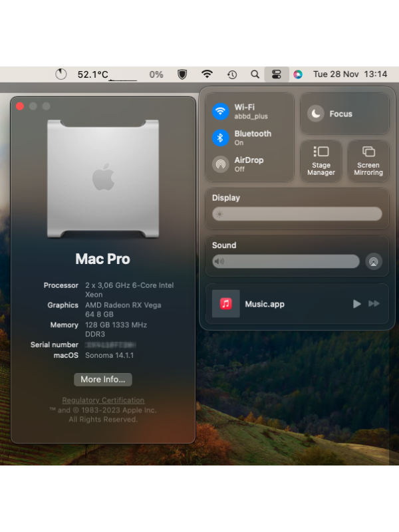The image size is (399, 532).
Task: Click the Control Center menu bar icon
Action: (x=276, y=74)
